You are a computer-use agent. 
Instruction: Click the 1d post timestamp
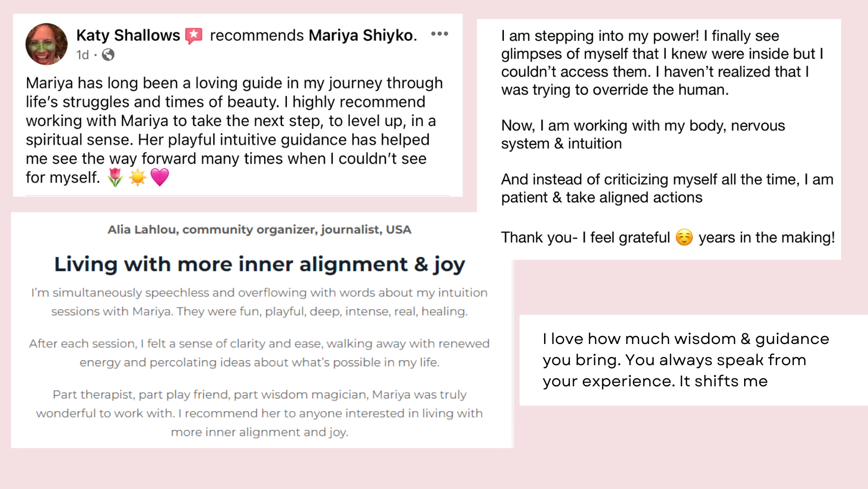coord(82,55)
